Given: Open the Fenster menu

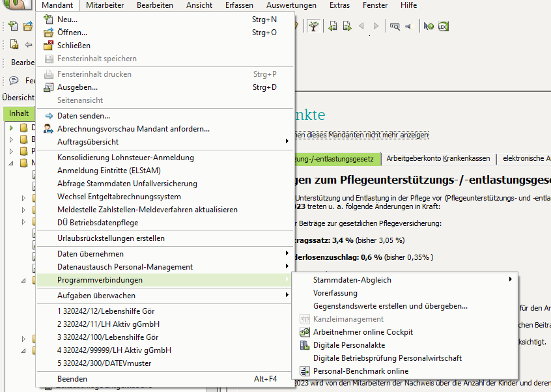Looking at the screenshot, I should point(375,5).
